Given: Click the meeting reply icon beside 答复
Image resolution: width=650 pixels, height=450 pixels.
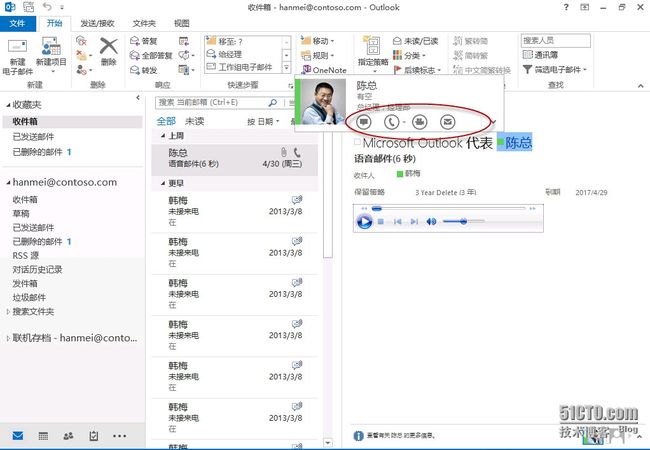Looking at the screenshot, I should pos(184,41).
